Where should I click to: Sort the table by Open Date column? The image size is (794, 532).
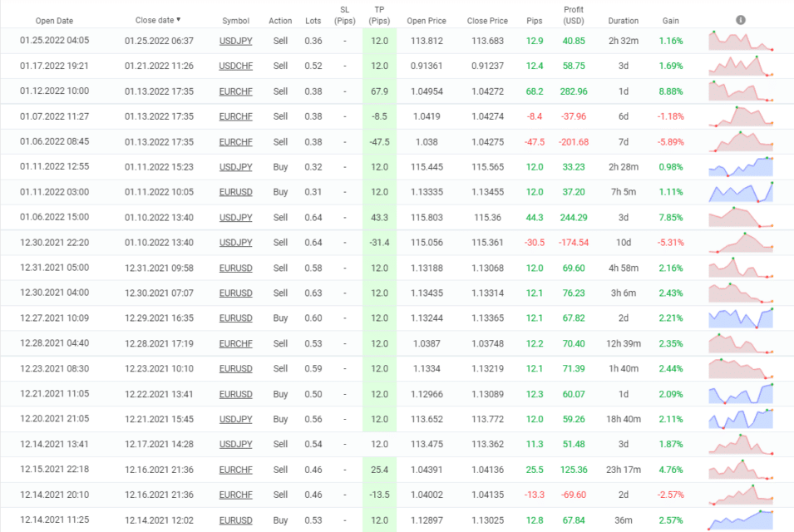click(x=54, y=21)
